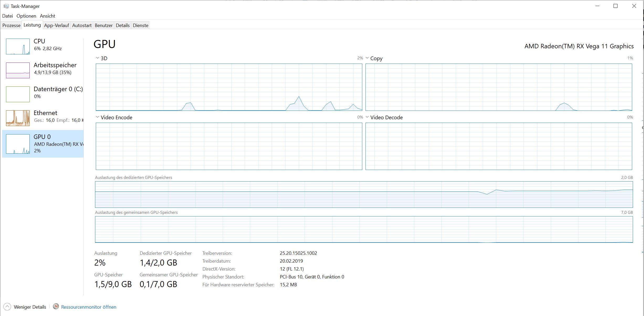Click the Task-Manager title bar icon
The image size is (644, 316).
click(6, 6)
